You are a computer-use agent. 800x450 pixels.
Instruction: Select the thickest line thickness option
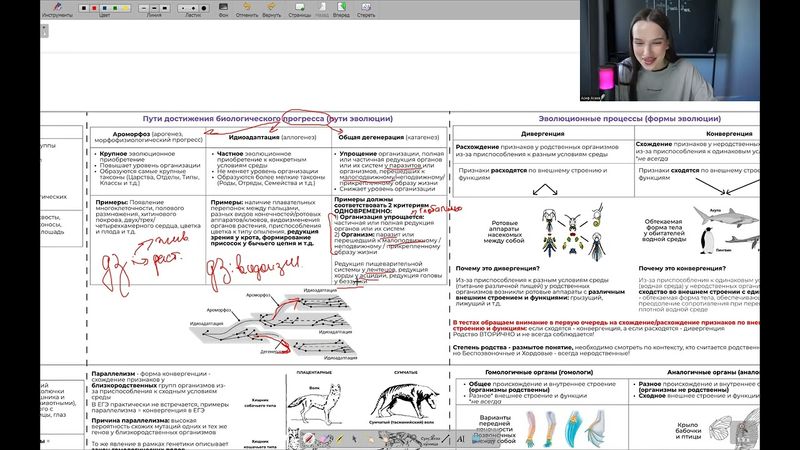click(x=166, y=8)
